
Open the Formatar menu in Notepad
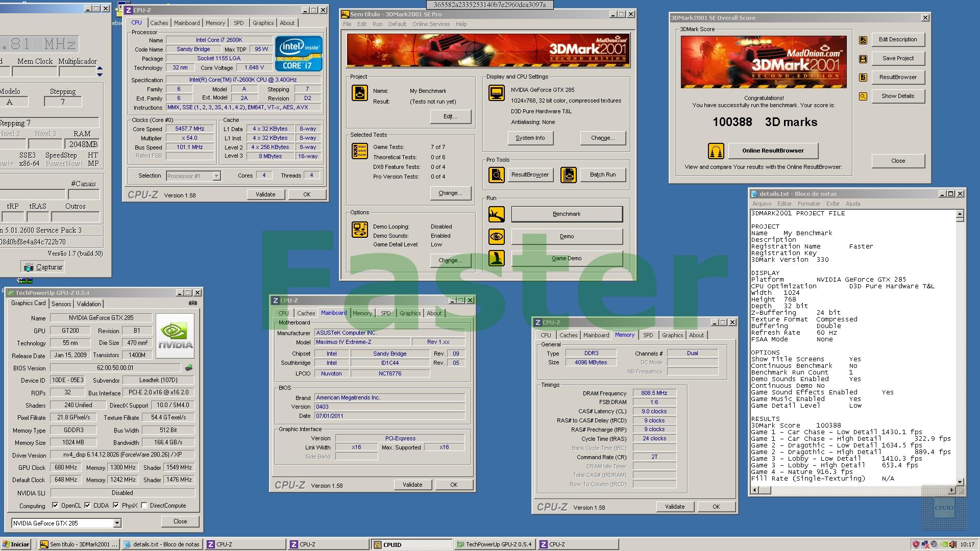coord(808,204)
